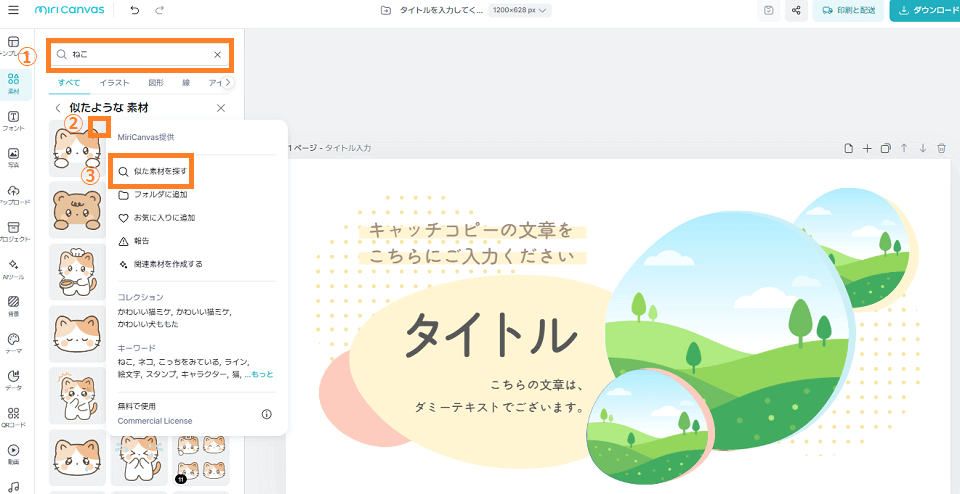Close the 似たような素材 panel with X
This screenshot has width=960, height=494.
(x=221, y=108)
